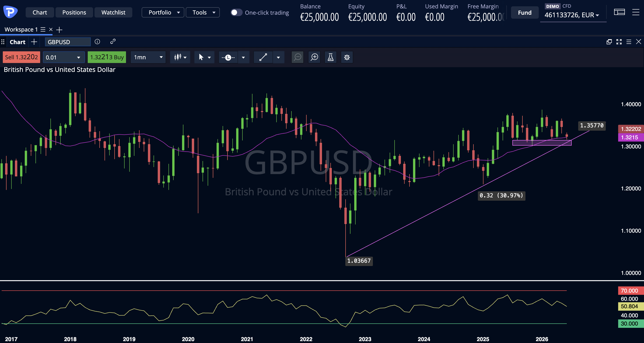Image resolution: width=644 pixels, height=343 pixels.
Task: Open the Positions tab
Action: tap(74, 12)
